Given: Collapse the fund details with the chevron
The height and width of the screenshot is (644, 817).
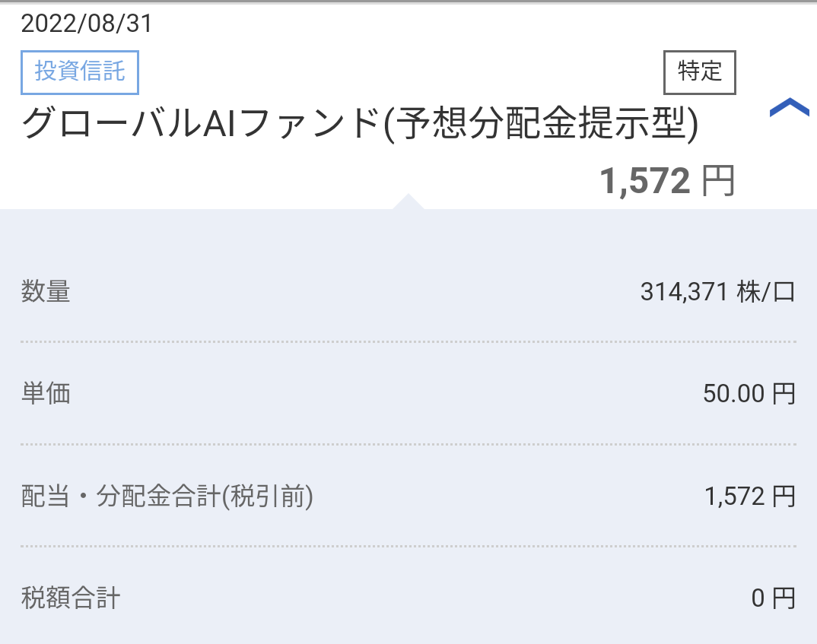Looking at the screenshot, I should (x=789, y=109).
